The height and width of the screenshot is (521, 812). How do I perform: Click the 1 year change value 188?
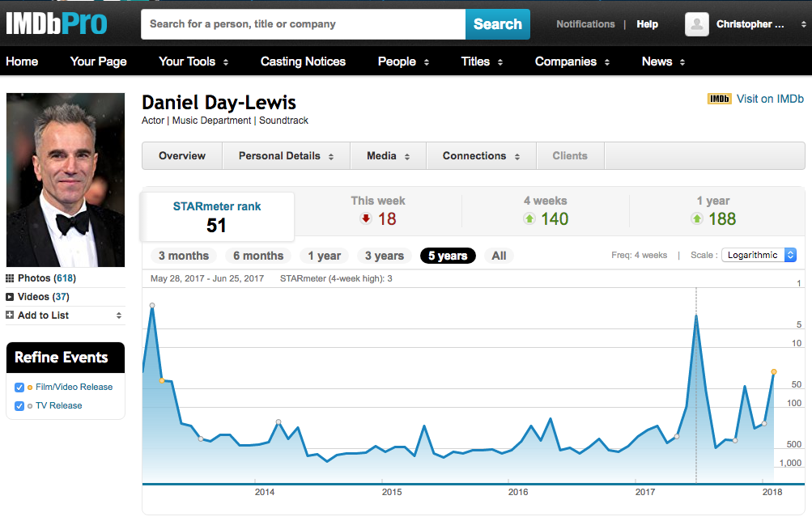pos(722,219)
